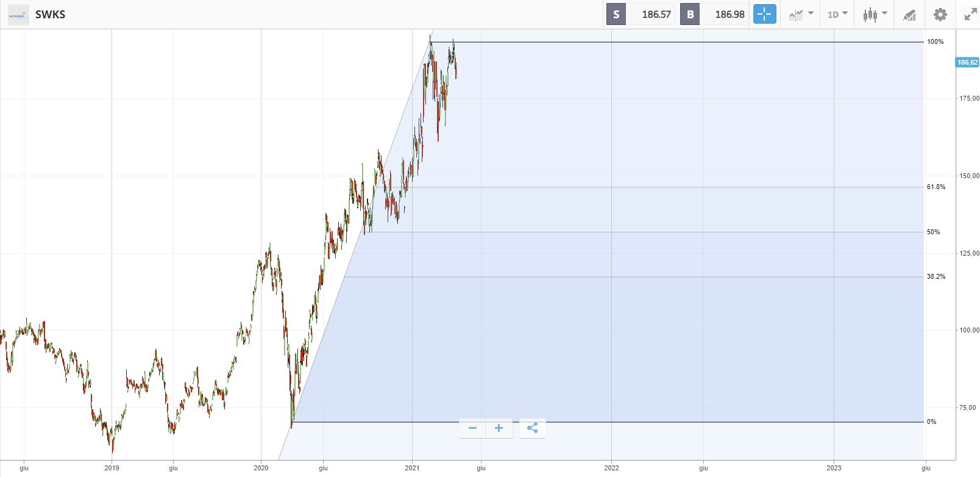The height and width of the screenshot is (477, 980).
Task: Open the drawing tools pencil icon
Action: tap(909, 15)
